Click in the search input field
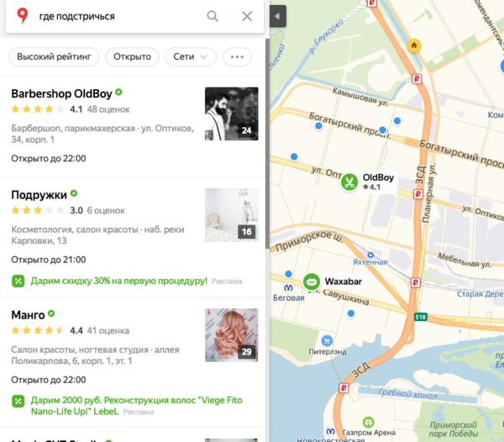 pos(119,16)
